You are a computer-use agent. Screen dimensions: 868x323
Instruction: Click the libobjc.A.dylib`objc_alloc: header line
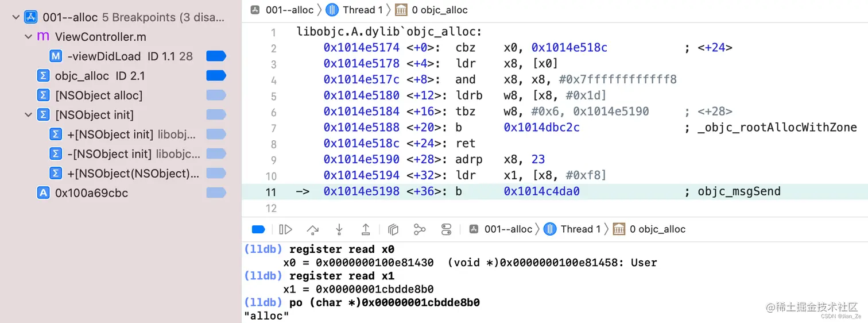pyautogui.click(x=389, y=32)
